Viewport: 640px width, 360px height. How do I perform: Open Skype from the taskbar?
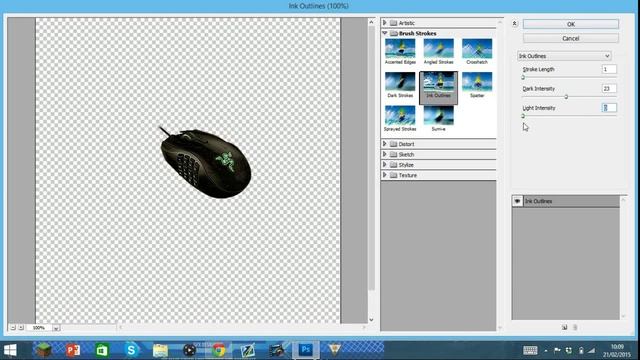pos(131,350)
